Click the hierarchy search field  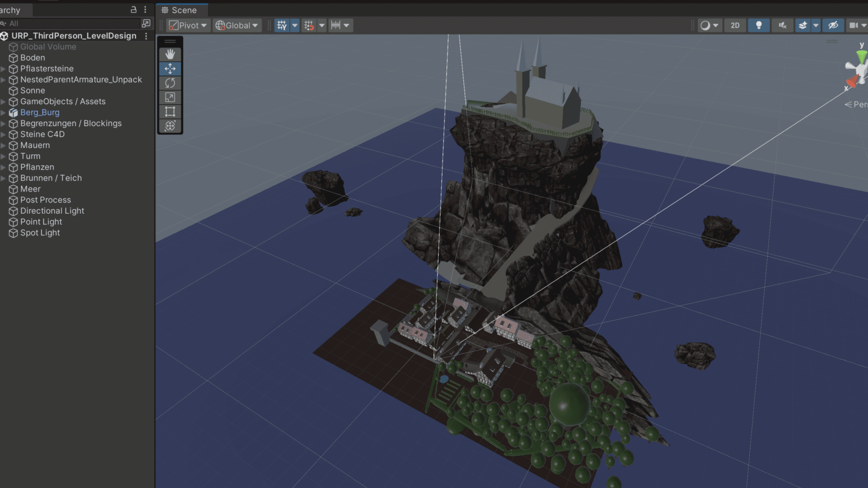click(x=68, y=23)
